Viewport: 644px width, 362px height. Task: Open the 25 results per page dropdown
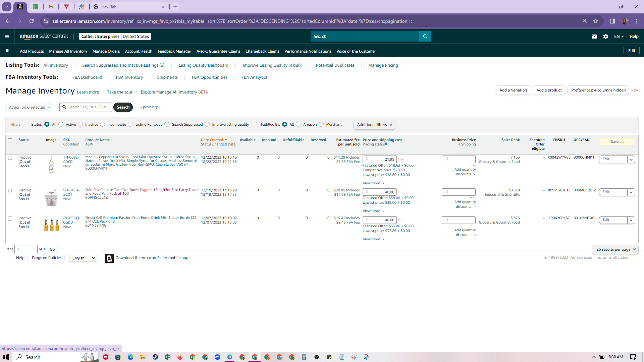point(615,249)
